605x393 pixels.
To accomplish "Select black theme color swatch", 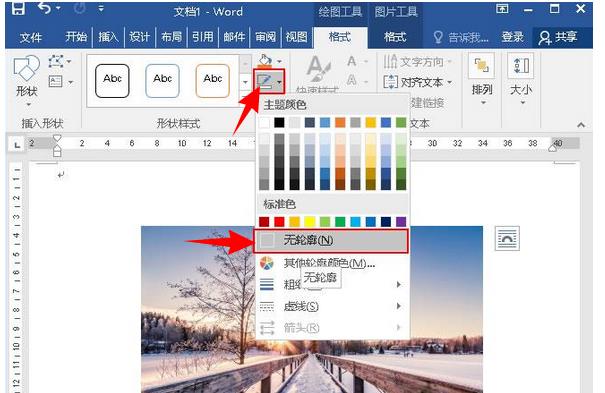I will 279,123.
